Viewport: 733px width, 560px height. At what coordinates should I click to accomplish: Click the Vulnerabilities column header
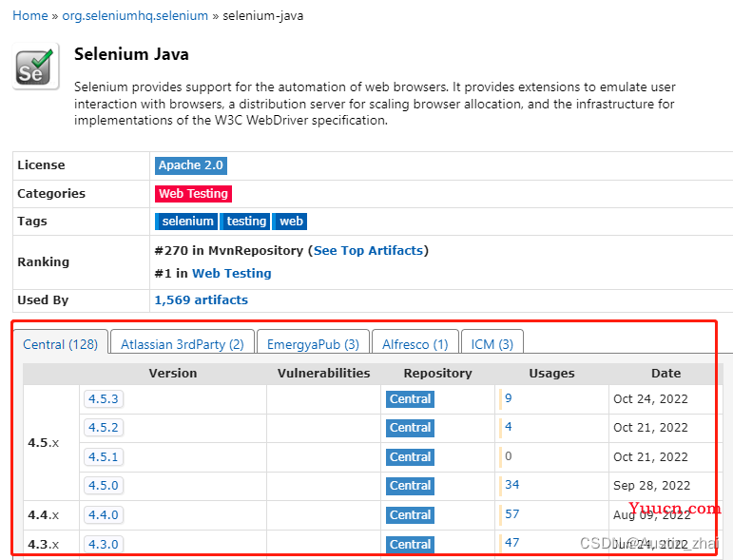[323, 374]
